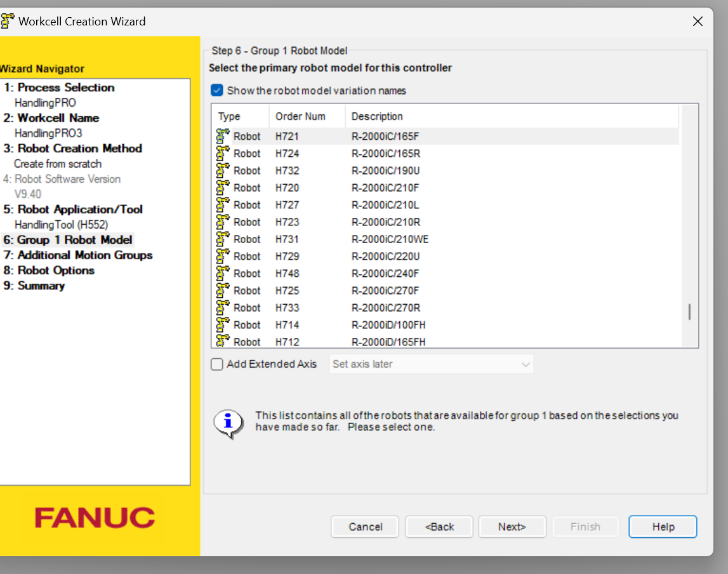Viewport: 728px width, 574px height.
Task: Select description R-2000iC/210WE
Action: coord(390,239)
